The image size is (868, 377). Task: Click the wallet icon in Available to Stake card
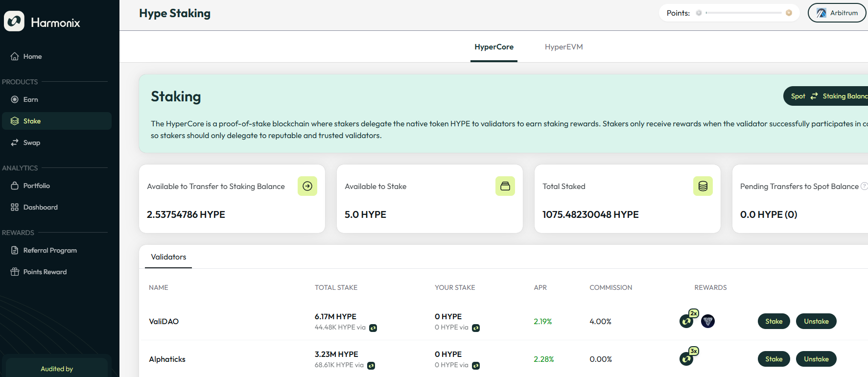tap(505, 186)
